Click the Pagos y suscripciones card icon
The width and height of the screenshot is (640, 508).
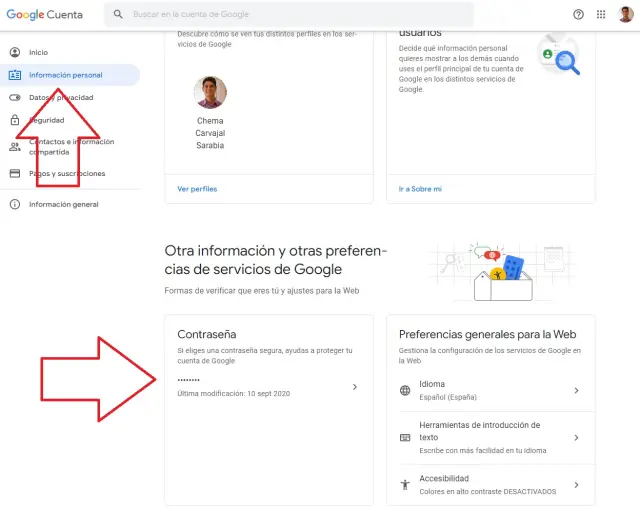pos(15,173)
